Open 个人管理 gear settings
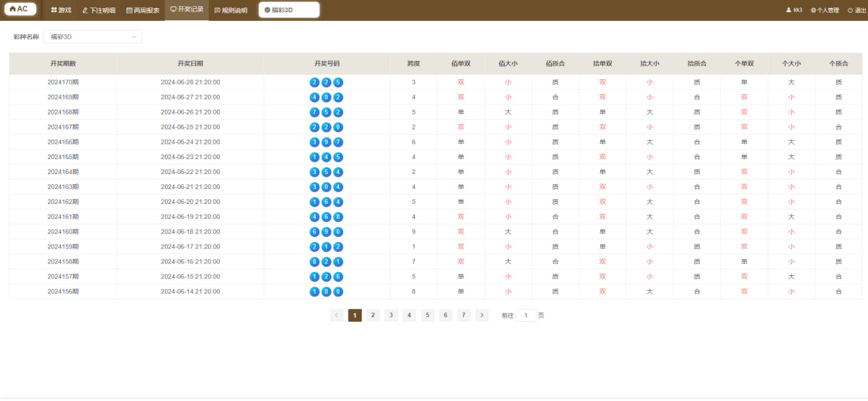 [x=825, y=10]
